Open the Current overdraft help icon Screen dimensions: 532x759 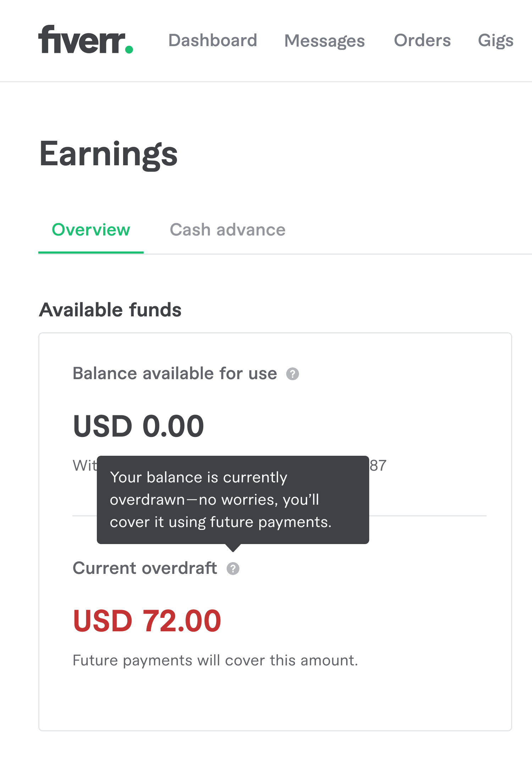click(233, 568)
